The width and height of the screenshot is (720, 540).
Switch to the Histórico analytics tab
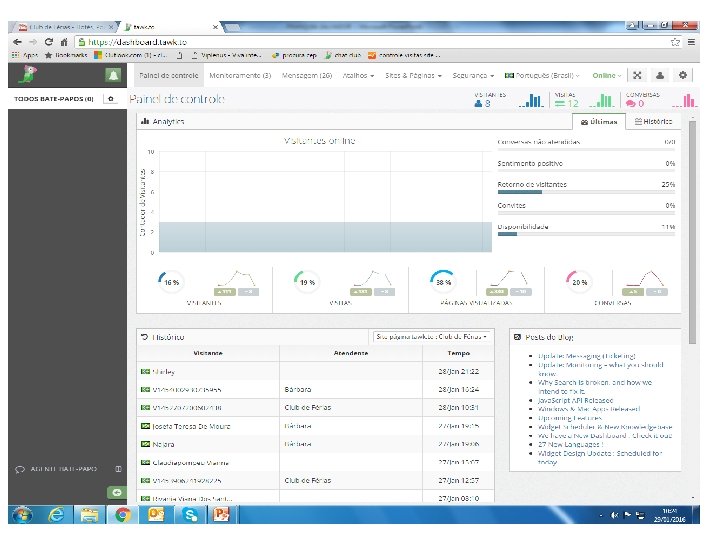click(653, 121)
